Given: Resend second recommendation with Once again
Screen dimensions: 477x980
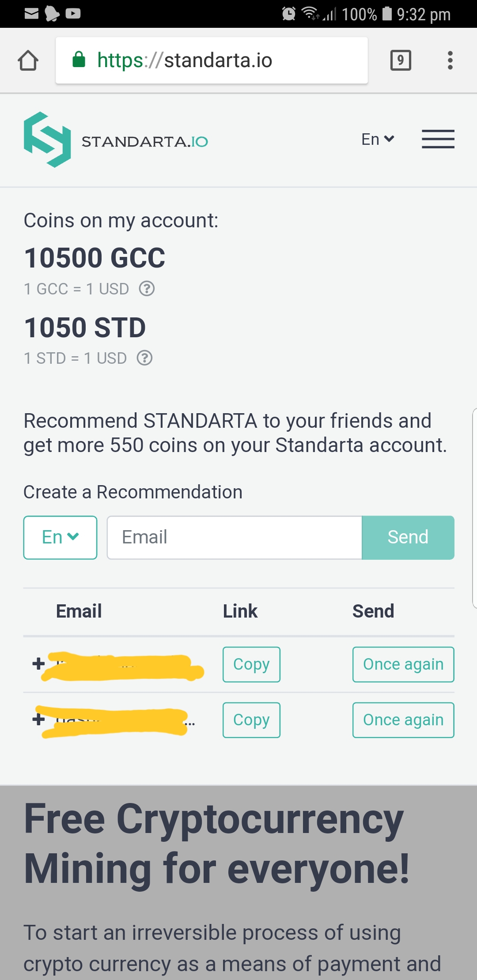Looking at the screenshot, I should click(403, 720).
